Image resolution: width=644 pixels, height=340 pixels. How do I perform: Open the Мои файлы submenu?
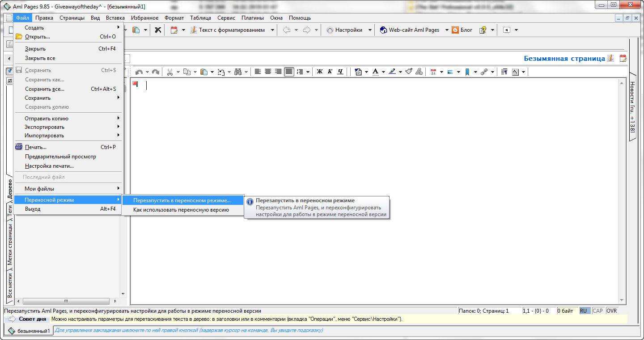68,189
